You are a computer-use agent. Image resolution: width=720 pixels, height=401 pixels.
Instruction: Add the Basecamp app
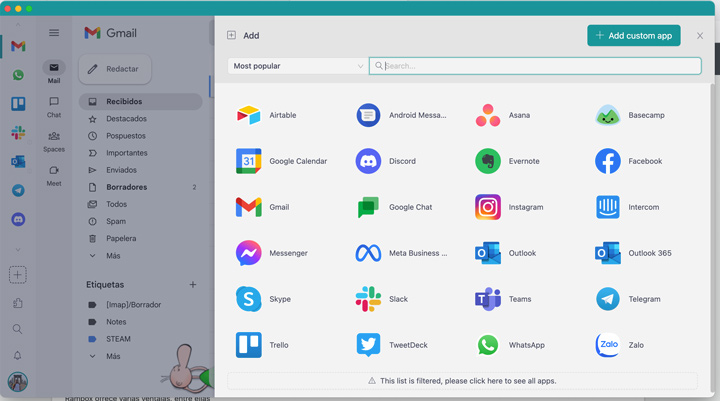[x=630, y=115]
